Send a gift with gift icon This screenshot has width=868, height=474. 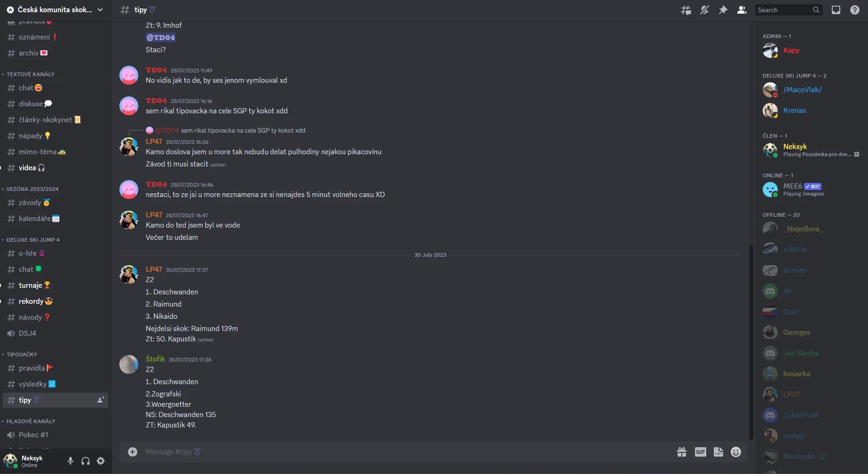tap(682, 452)
